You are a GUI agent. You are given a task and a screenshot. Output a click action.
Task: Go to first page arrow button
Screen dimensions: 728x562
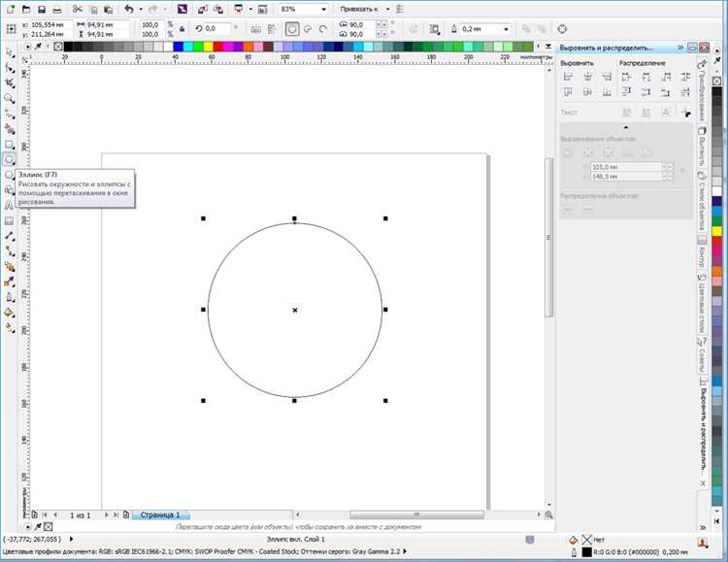pos(45,514)
